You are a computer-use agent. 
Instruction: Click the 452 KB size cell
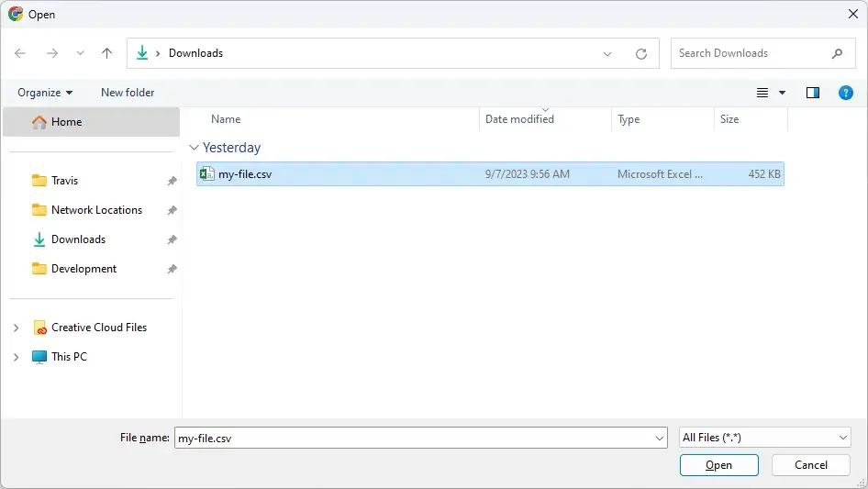click(764, 174)
